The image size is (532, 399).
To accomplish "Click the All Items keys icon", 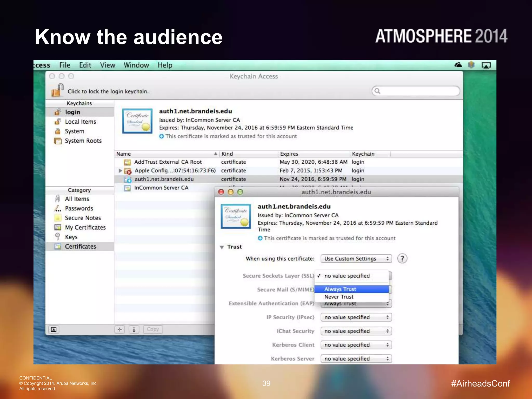I will (58, 199).
